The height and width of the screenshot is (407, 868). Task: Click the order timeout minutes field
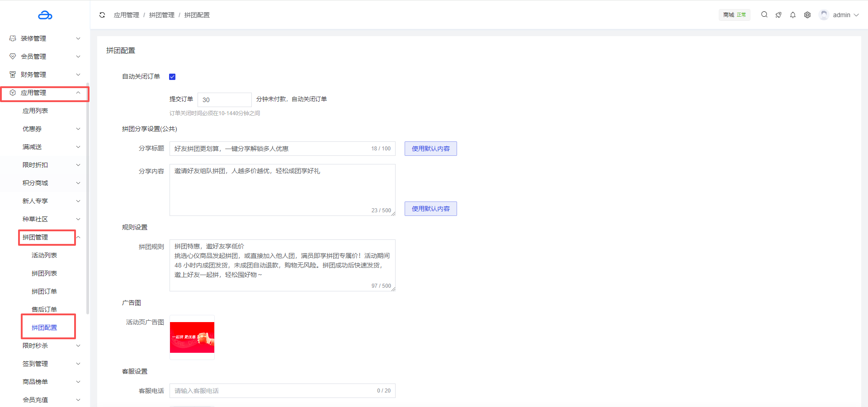pyautogui.click(x=224, y=100)
